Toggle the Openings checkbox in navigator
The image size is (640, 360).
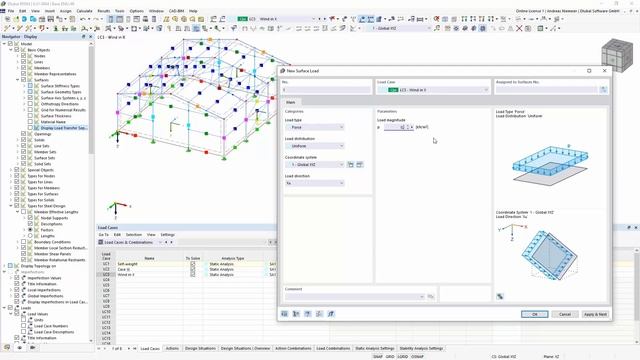[23, 134]
